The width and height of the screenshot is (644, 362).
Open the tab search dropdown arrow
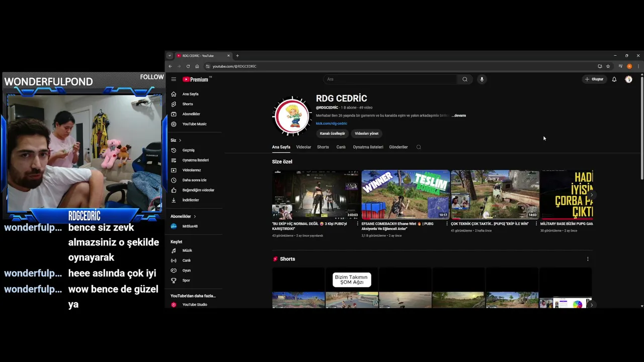click(170, 56)
